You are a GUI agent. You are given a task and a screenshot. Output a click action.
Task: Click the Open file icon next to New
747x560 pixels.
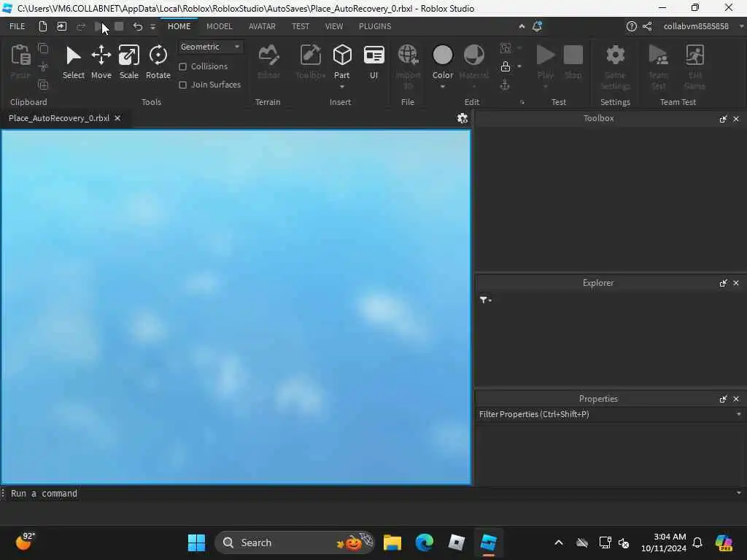(x=62, y=26)
